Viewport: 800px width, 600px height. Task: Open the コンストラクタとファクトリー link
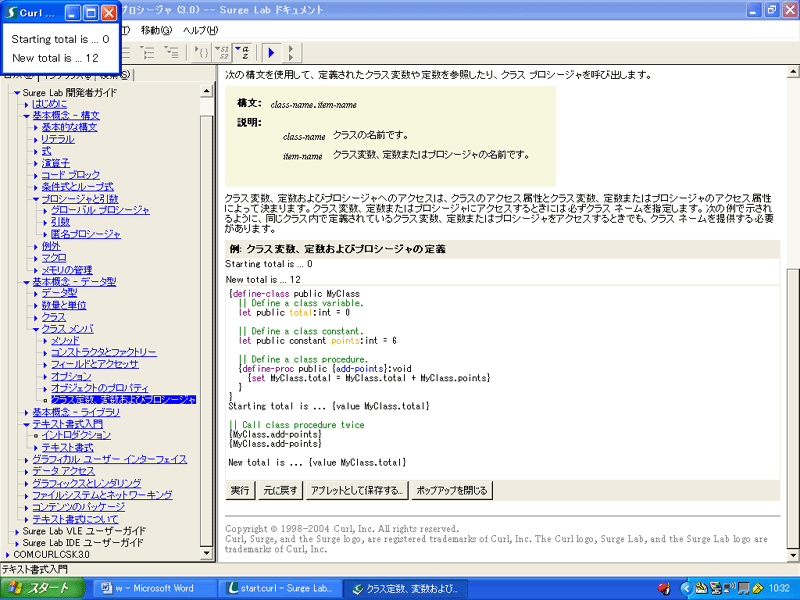[x=104, y=353]
